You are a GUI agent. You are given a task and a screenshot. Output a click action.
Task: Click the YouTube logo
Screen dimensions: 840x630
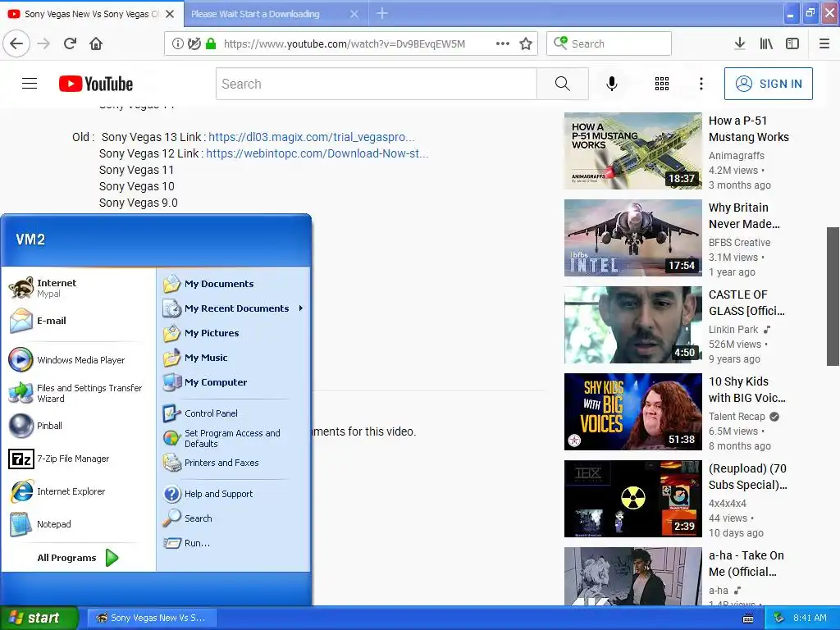96,84
